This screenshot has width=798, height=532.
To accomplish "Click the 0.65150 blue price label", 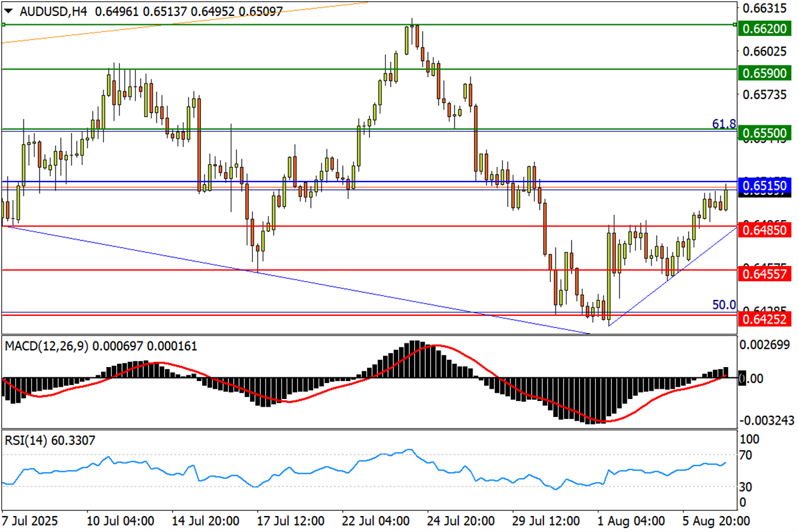I will (765, 185).
